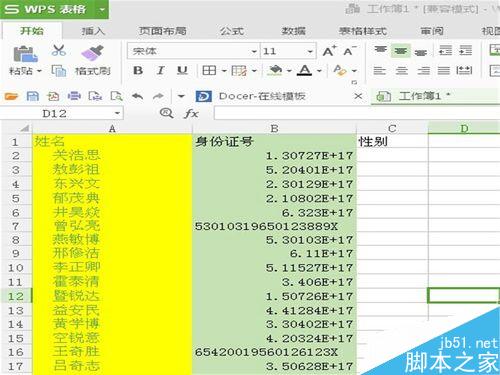The width and height of the screenshot is (500, 375).
Task: Open the 表格样式 ribbon tab
Action: [363, 31]
